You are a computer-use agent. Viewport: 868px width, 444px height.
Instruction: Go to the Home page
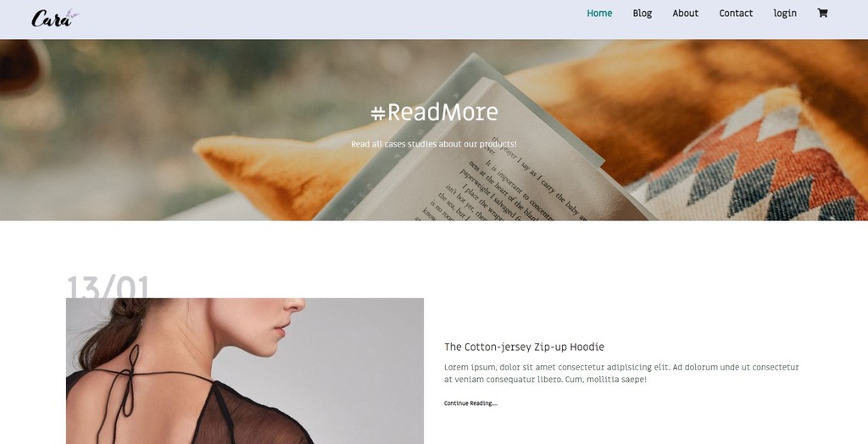pos(599,14)
